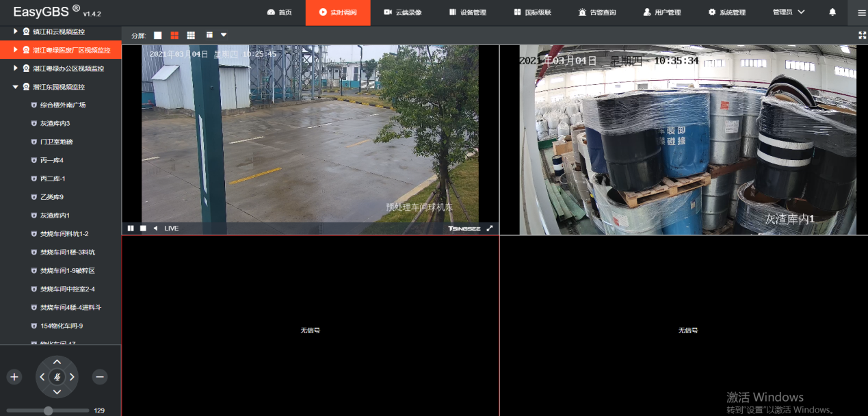Viewport: 868px width, 416px height.
Task: Expand the 湛江粤绿办公区视频监控 node arrow
Action: 16,68
